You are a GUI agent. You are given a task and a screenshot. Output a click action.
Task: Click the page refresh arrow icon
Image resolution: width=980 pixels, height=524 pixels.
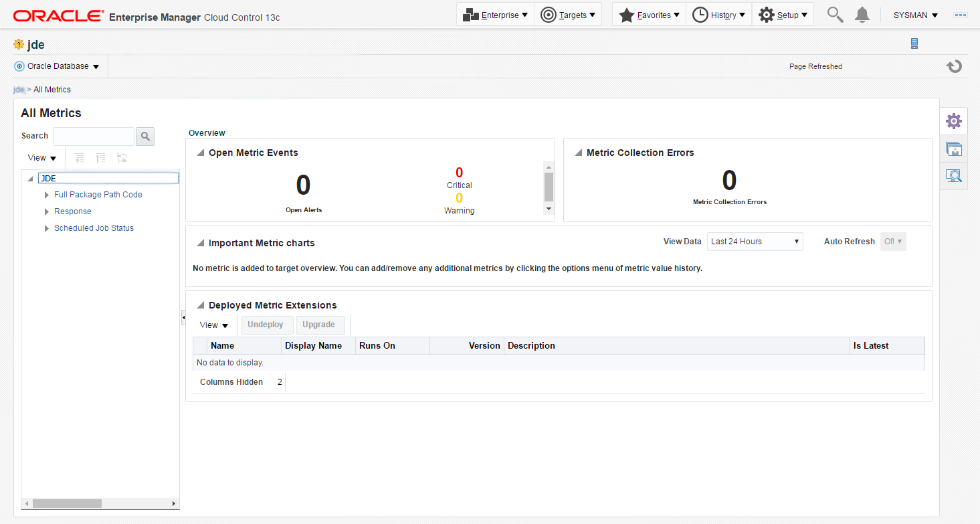954,66
